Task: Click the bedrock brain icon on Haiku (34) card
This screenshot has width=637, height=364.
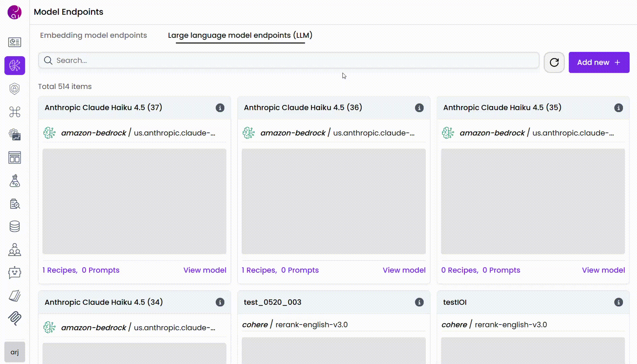Action: click(50, 327)
